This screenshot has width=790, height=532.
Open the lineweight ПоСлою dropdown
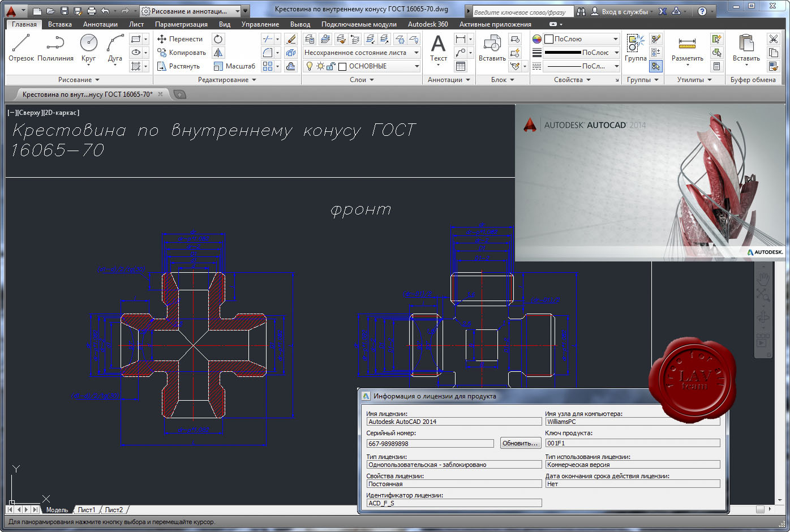[582, 53]
